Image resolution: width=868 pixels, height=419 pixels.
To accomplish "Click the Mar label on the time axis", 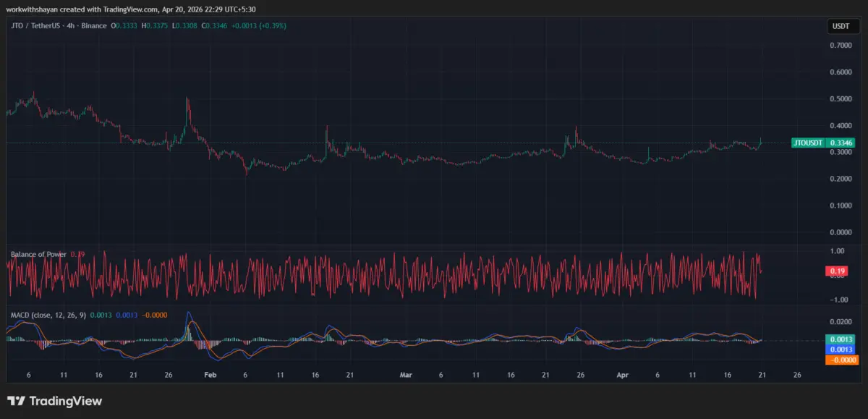I will click(x=406, y=375).
